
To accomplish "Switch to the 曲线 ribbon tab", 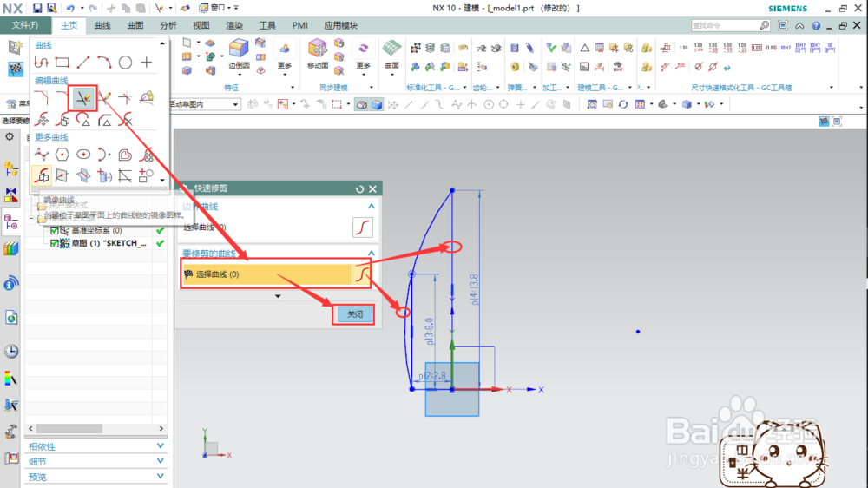I will 102,25.
